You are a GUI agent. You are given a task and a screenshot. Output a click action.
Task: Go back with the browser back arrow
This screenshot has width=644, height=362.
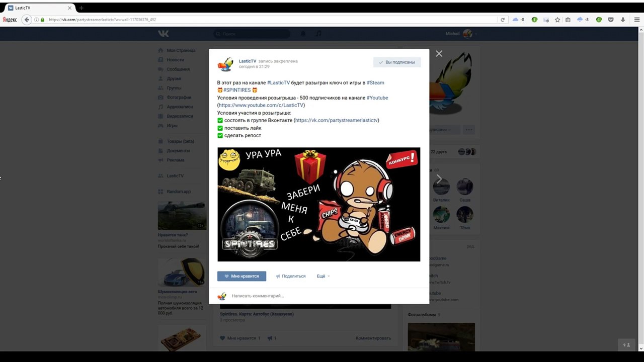point(27,20)
